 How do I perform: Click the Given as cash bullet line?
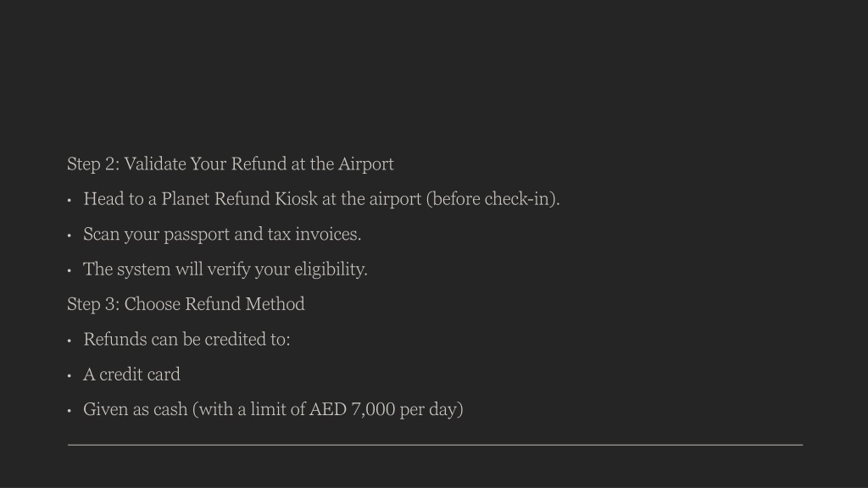click(x=274, y=410)
